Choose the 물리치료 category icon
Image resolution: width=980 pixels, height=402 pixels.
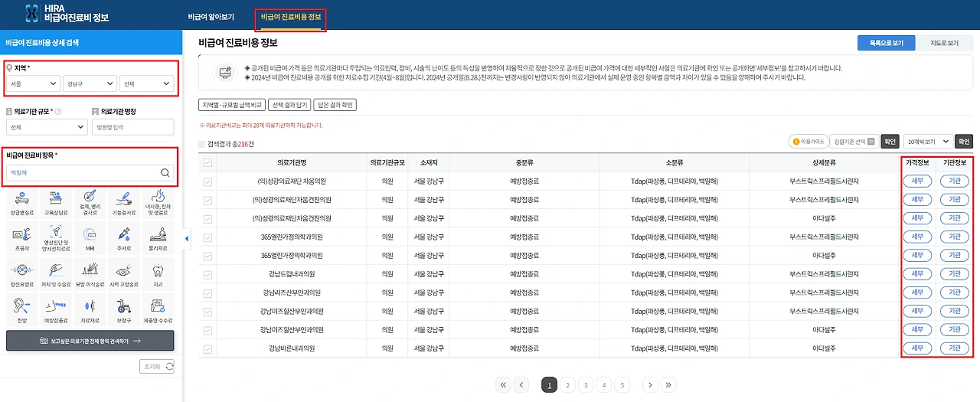click(x=159, y=237)
